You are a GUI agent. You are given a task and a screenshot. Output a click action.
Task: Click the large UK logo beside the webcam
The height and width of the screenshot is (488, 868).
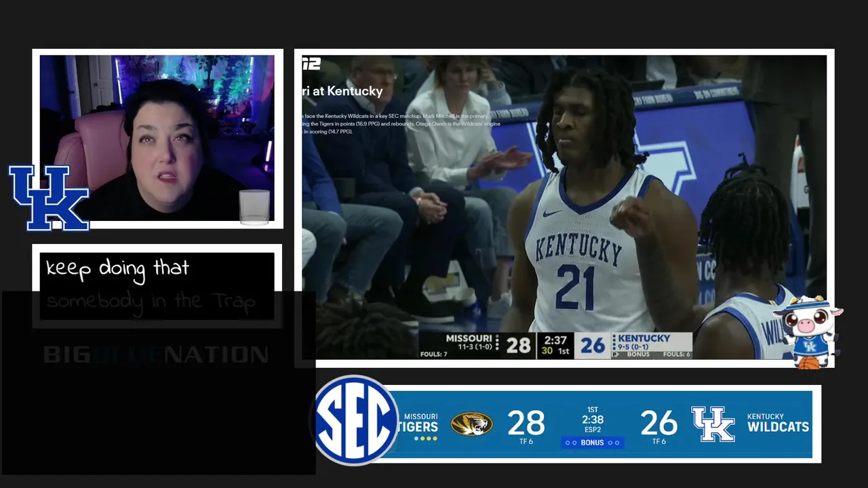pyautogui.click(x=49, y=197)
